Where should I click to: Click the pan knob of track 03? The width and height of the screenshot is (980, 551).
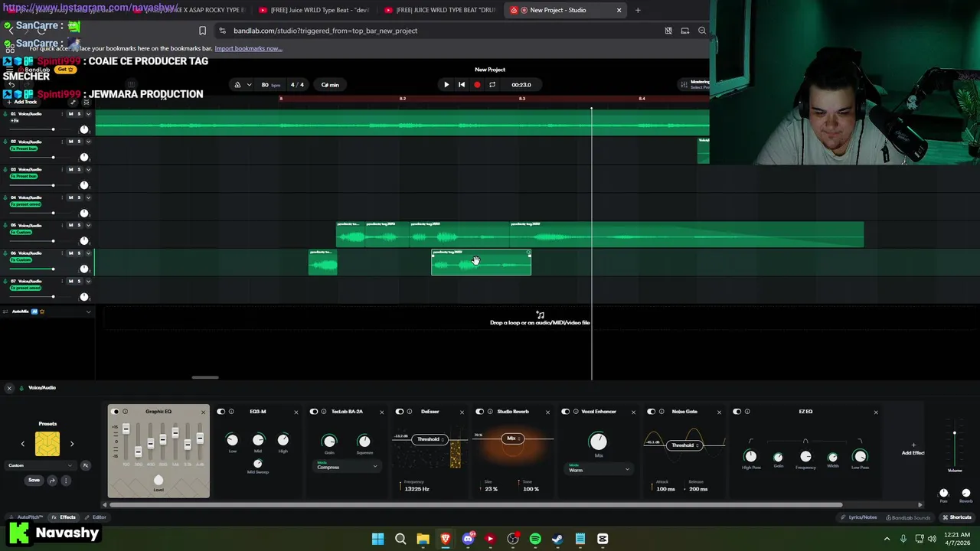(x=84, y=185)
